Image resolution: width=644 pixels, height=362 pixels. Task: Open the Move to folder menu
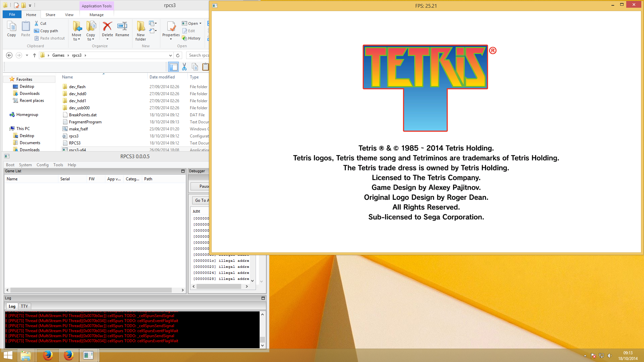(x=76, y=31)
